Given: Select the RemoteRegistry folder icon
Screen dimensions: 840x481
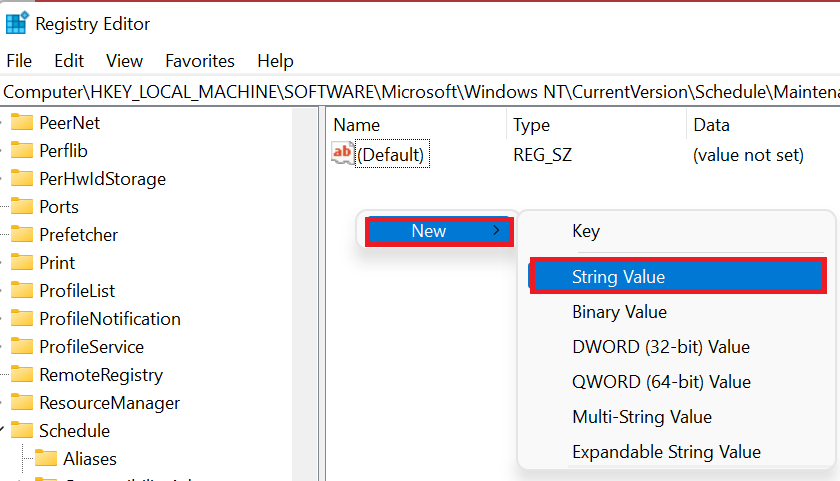Looking at the screenshot, I should click(22, 374).
